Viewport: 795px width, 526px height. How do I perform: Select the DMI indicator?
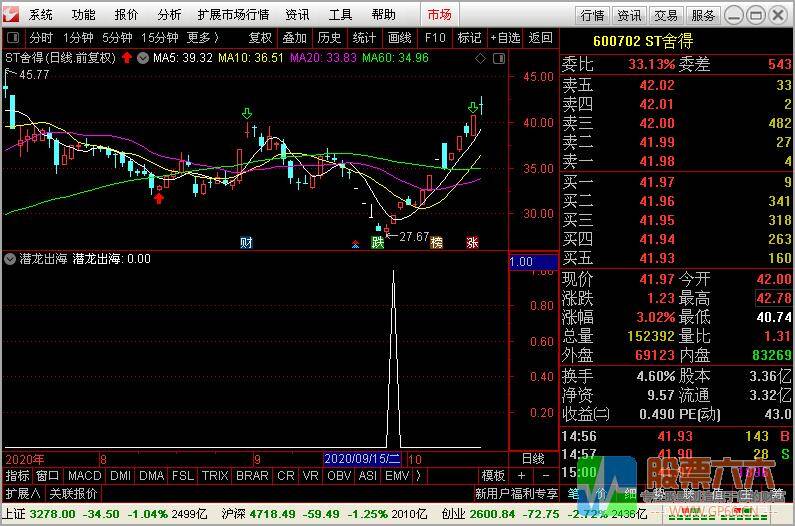coord(120,476)
